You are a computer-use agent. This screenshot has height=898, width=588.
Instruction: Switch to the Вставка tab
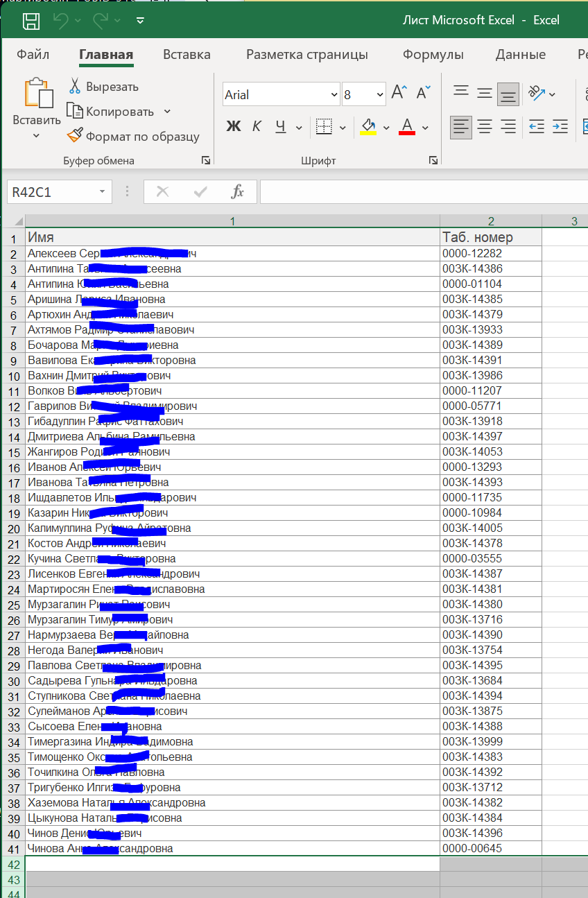187,54
